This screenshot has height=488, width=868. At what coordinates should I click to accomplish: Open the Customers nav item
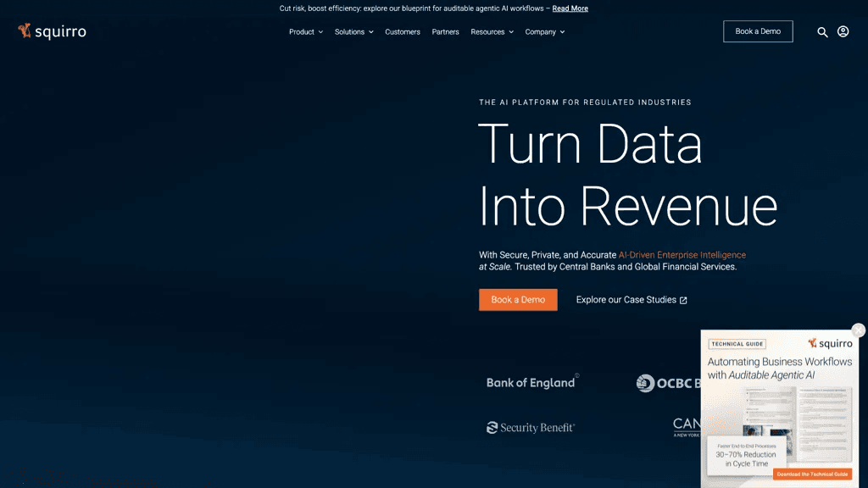coord(403,32)
